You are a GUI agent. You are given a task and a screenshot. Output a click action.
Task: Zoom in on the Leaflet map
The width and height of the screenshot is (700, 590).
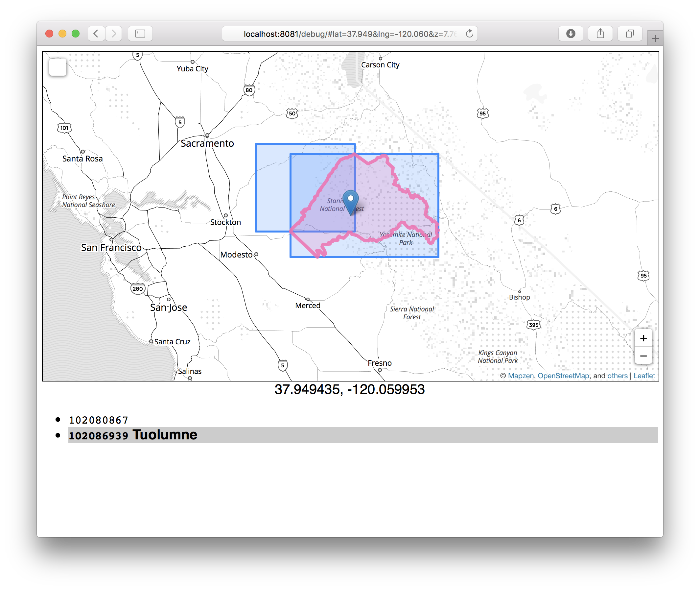(643, 338)
